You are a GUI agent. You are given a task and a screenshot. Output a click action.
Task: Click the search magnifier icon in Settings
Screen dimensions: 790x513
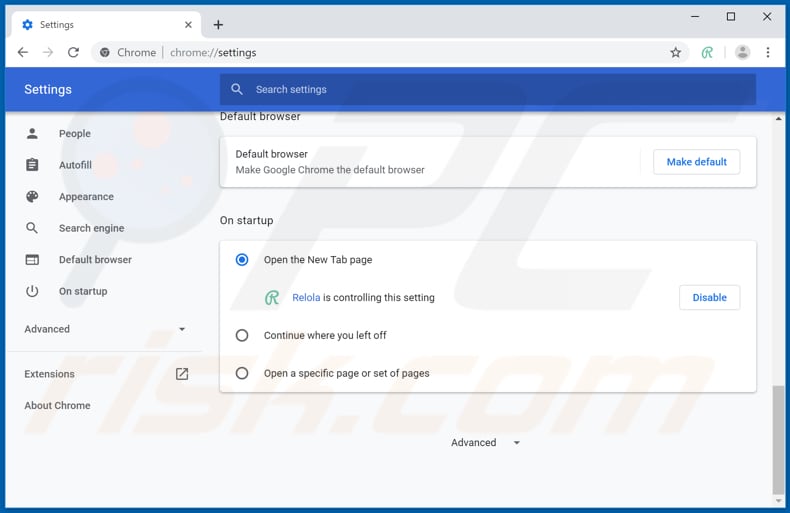click(237, 89)
